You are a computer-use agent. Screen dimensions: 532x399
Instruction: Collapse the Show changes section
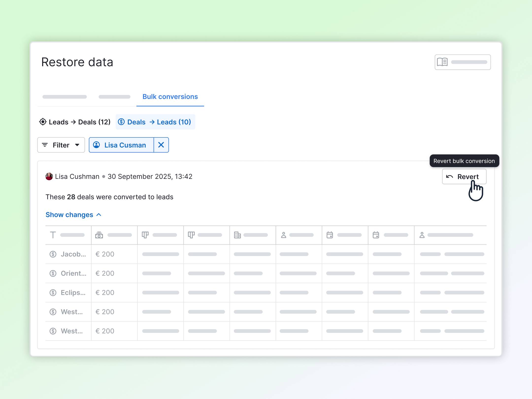[x=73, y=215]
